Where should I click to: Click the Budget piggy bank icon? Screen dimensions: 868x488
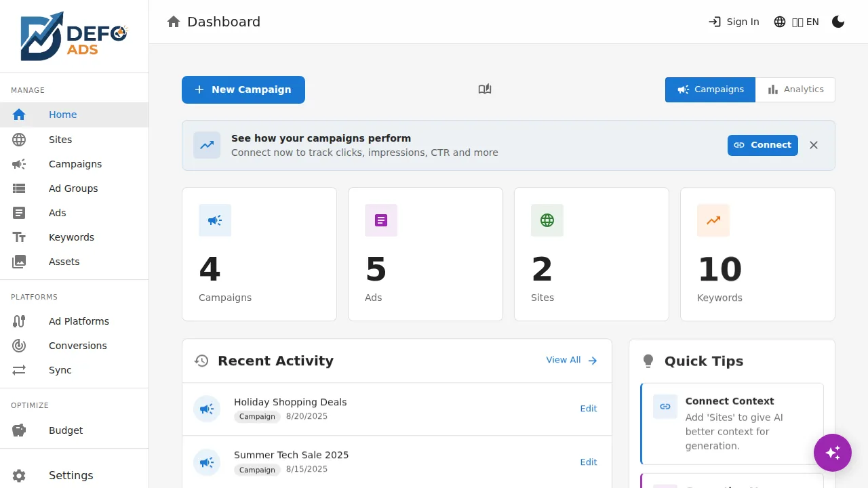pos(19,430)
